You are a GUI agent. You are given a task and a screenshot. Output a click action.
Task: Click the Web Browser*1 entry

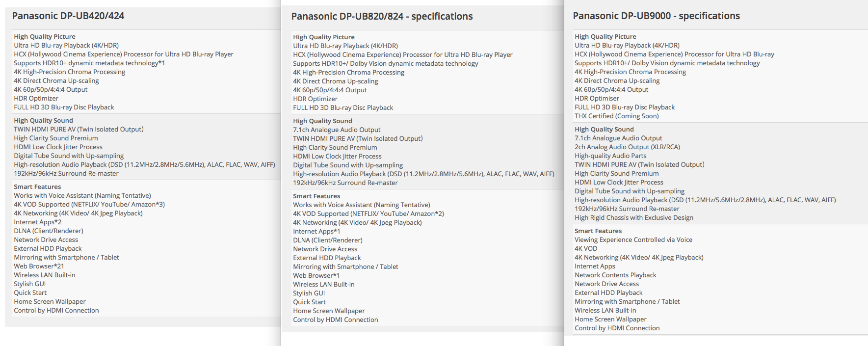[316, 275]
